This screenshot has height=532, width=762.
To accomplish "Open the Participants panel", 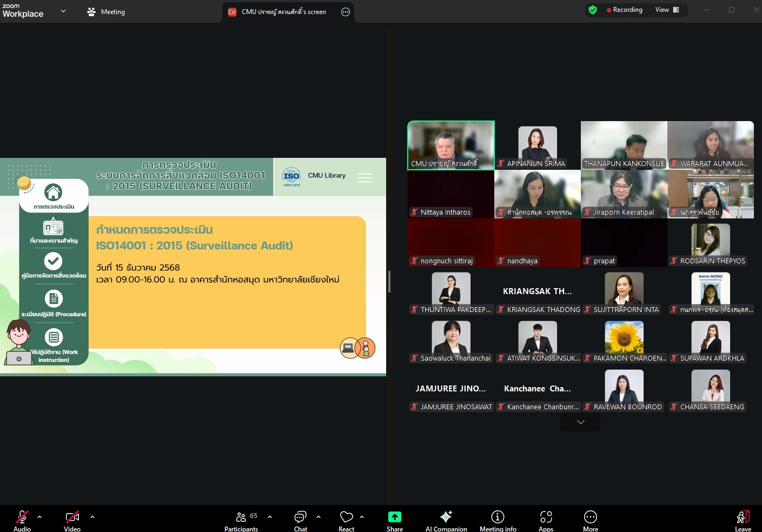I will tap(241, 521).
